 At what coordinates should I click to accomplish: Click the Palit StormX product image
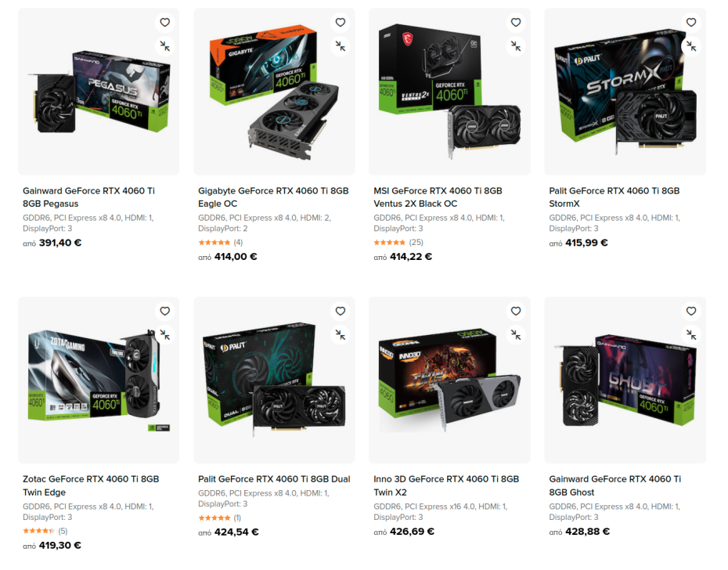point(625,92)
